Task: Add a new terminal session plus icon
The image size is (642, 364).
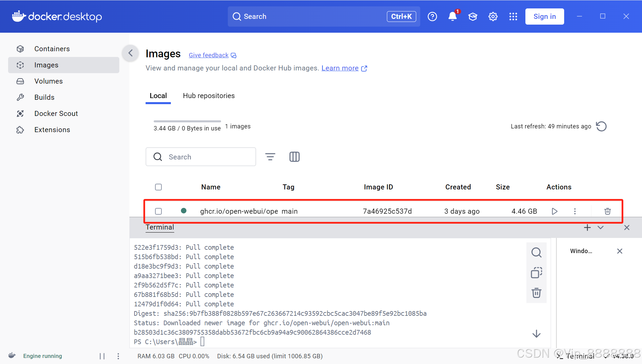Action: (x=587, y=227)
